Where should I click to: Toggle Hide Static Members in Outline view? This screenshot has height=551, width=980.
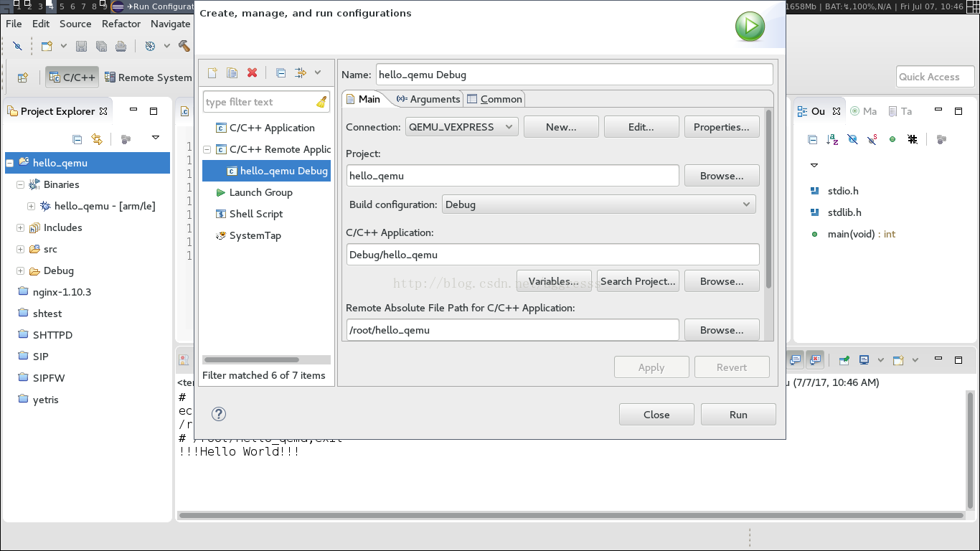point(872,139)
